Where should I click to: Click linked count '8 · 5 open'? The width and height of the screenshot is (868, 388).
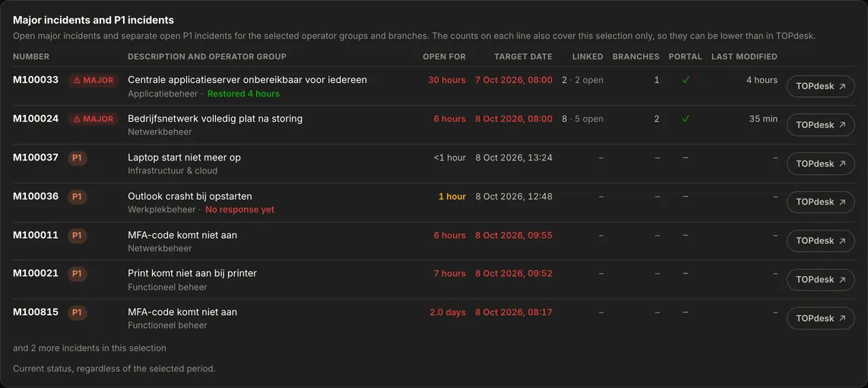tap(583, 119)
